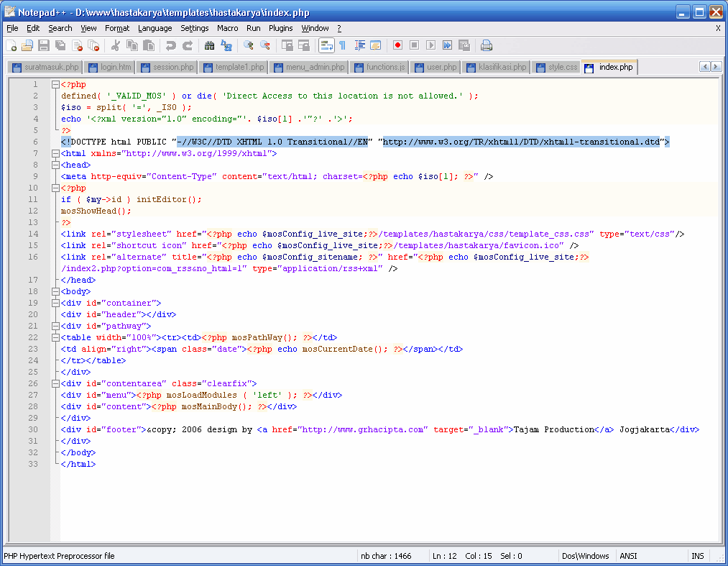Switch to the session.php tab

[167, 67]
